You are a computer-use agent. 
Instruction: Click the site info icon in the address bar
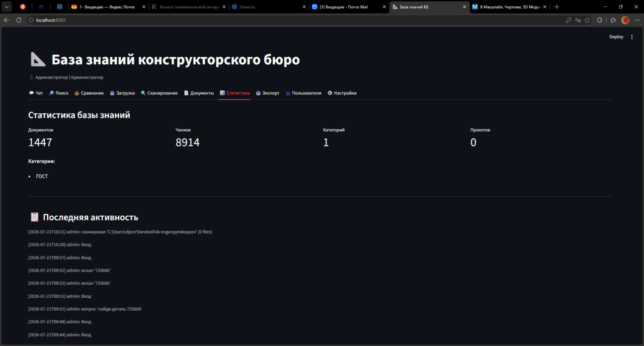coord(31,20)
